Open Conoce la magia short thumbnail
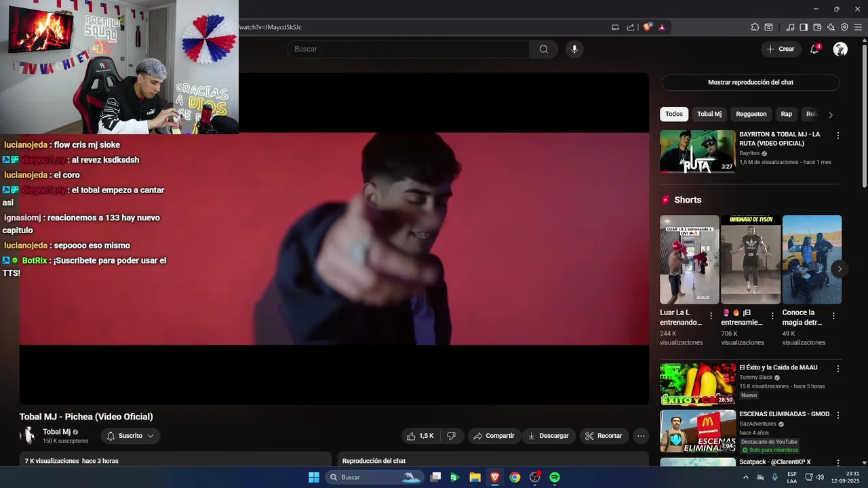 point(812,260)
